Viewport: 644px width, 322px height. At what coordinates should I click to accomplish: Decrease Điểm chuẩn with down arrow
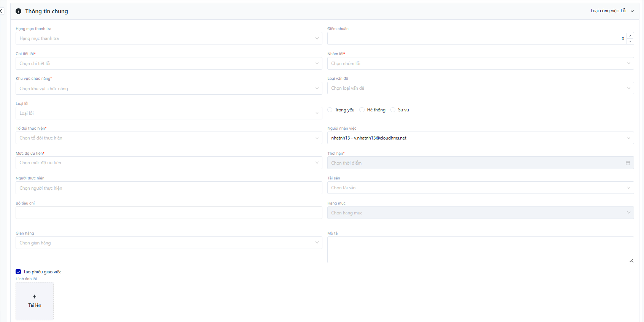pos(630,41)
